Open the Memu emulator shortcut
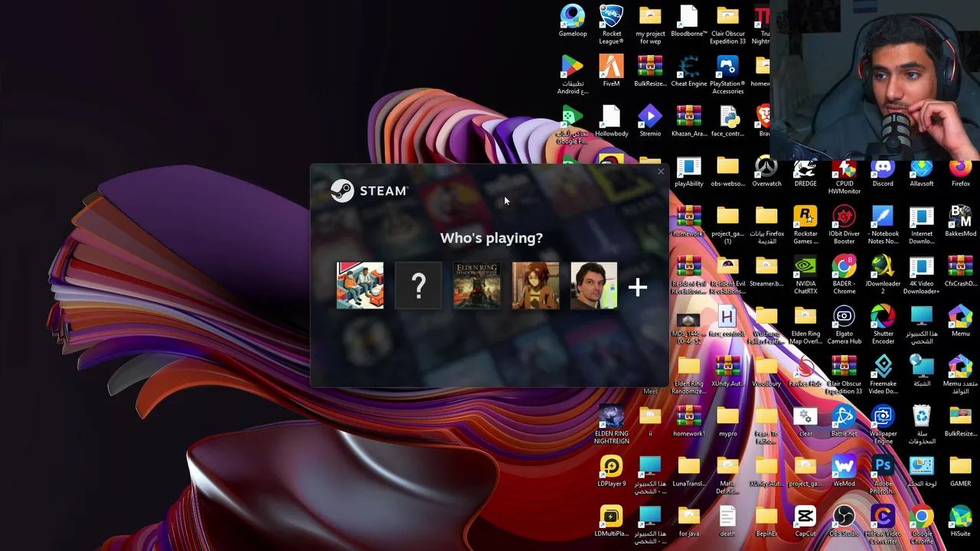The image size is (980, 551). [960, 321]
